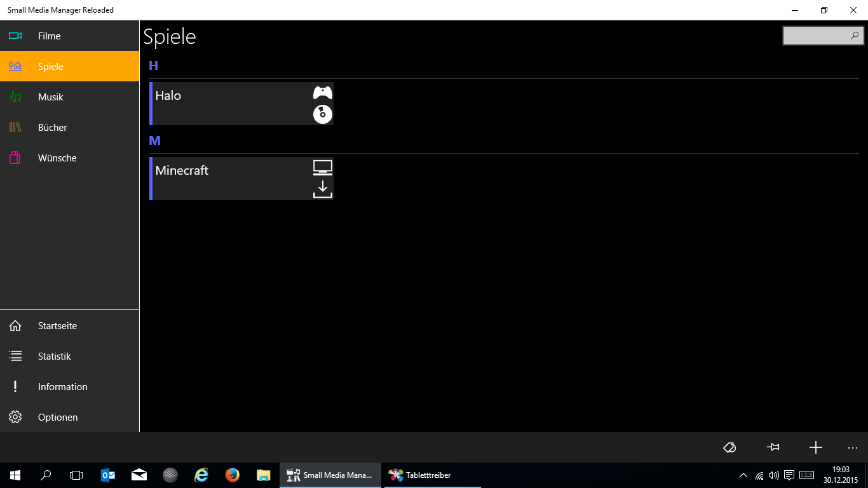The width and height of the screenshot is (868, 488).
Task: Pin the page with the pin icon
Action: [773, 447]
